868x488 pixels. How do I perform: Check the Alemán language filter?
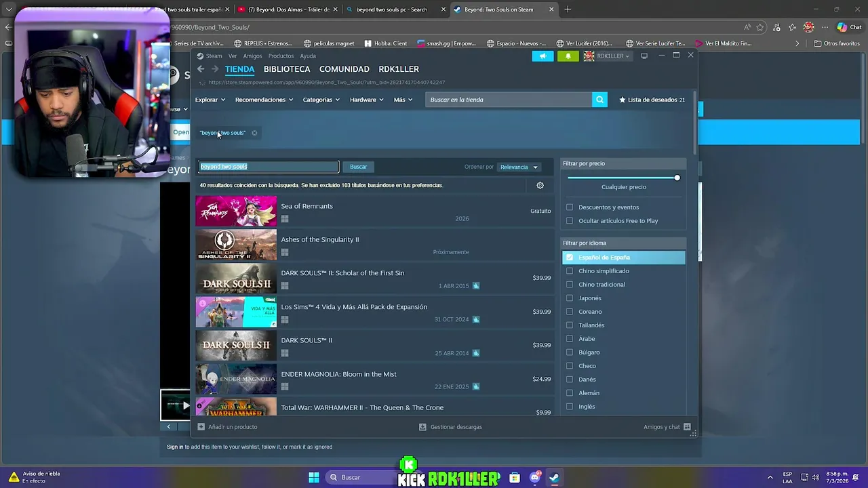click(570, 393)
